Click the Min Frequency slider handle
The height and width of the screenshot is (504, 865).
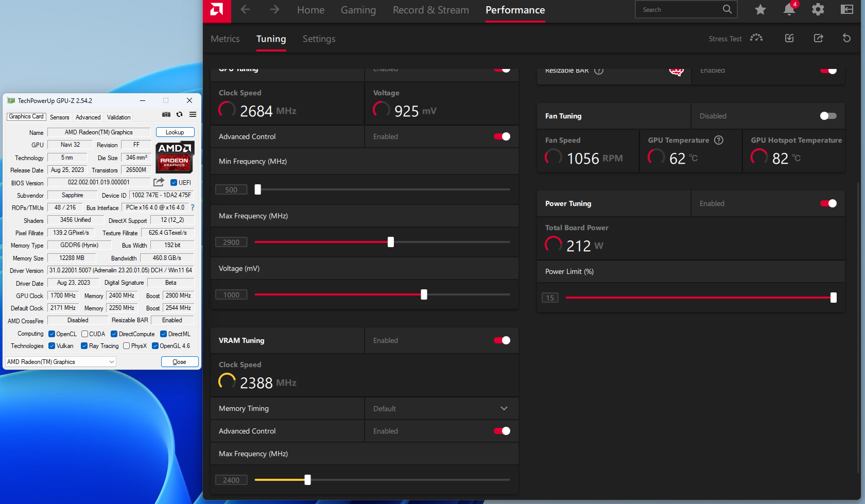coord(258,189)
